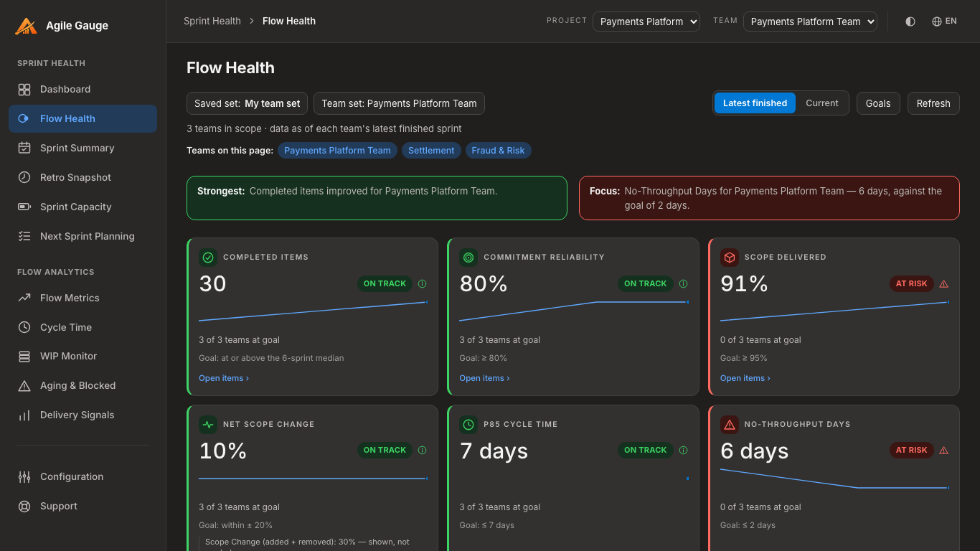The width and height of the screenshot is (980, 551).
Task: Go to Sprint Summary page
Action: [83, 149]
